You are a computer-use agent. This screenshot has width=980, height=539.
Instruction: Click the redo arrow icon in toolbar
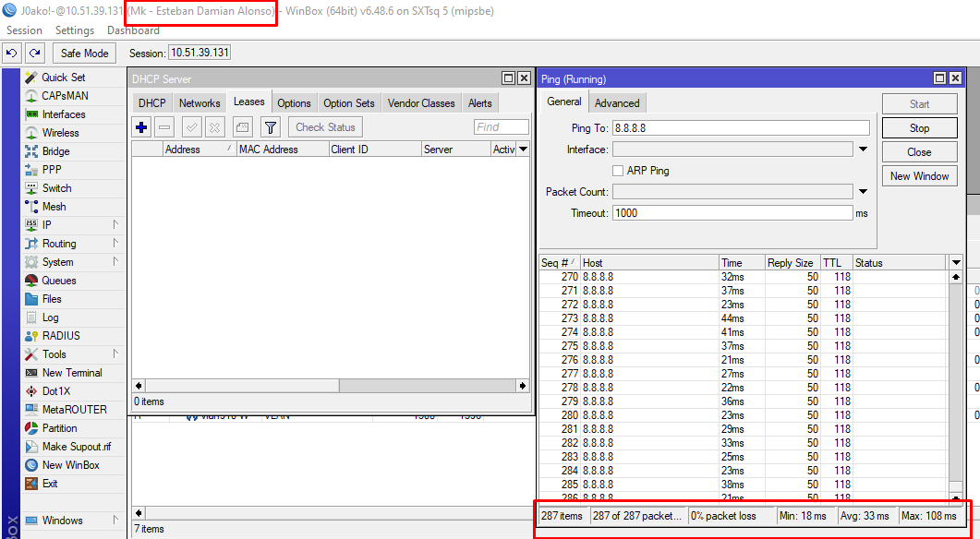click(x=34, y=54)
